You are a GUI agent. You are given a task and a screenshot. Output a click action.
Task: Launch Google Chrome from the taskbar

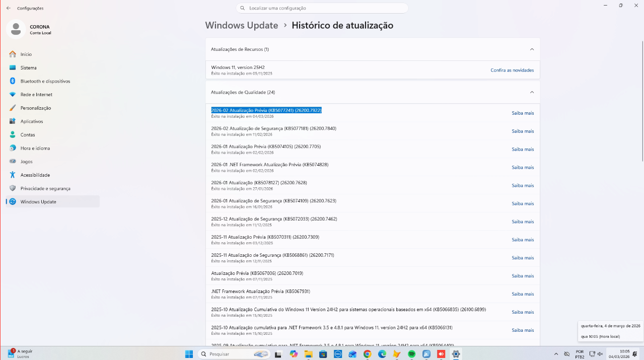367,354
